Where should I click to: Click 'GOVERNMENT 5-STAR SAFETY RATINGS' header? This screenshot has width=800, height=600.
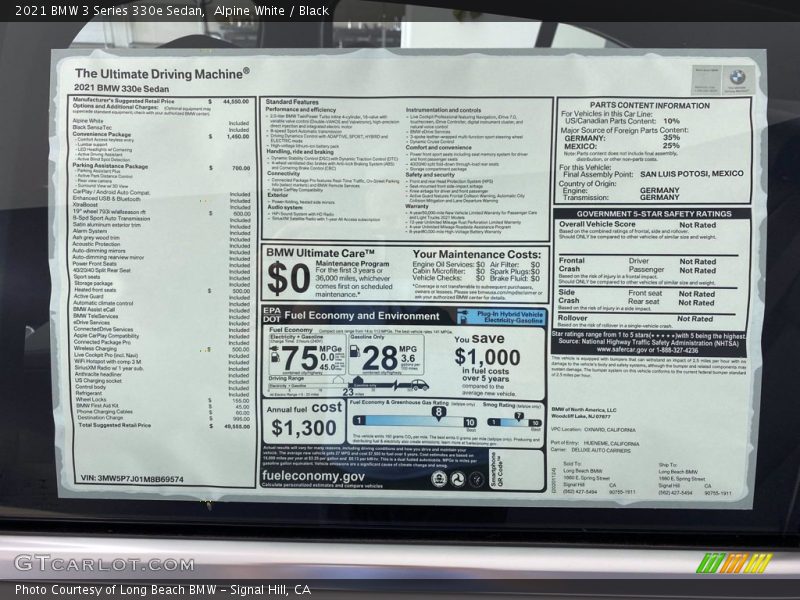tap(654, 214)
